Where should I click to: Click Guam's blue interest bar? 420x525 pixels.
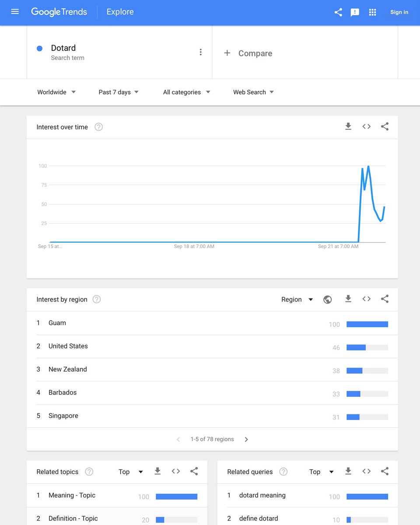367,324
